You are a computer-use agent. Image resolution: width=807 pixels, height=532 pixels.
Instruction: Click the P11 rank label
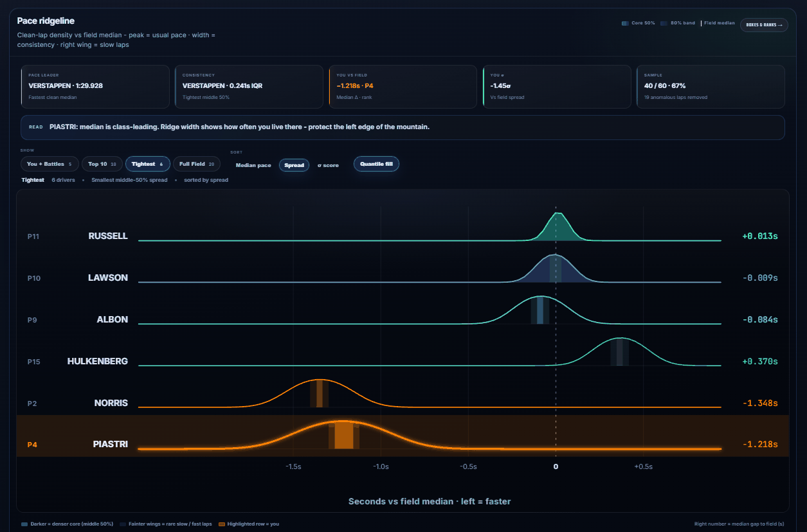33,236
